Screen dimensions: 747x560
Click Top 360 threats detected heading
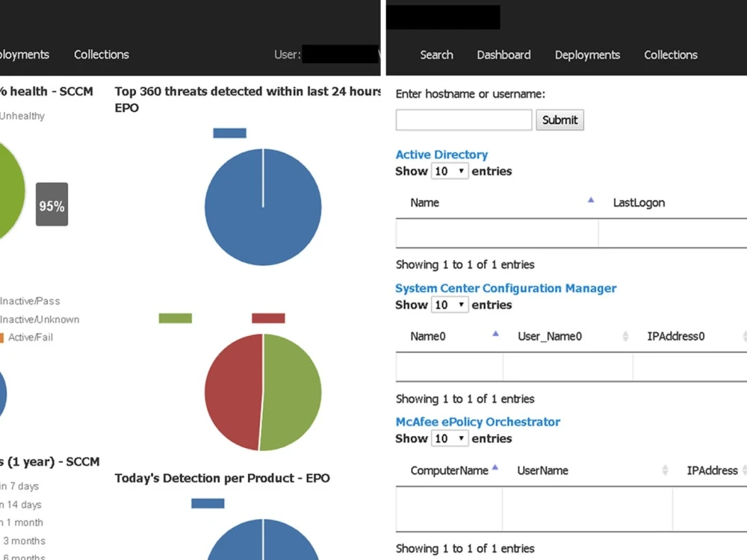(x=247, y=99)
